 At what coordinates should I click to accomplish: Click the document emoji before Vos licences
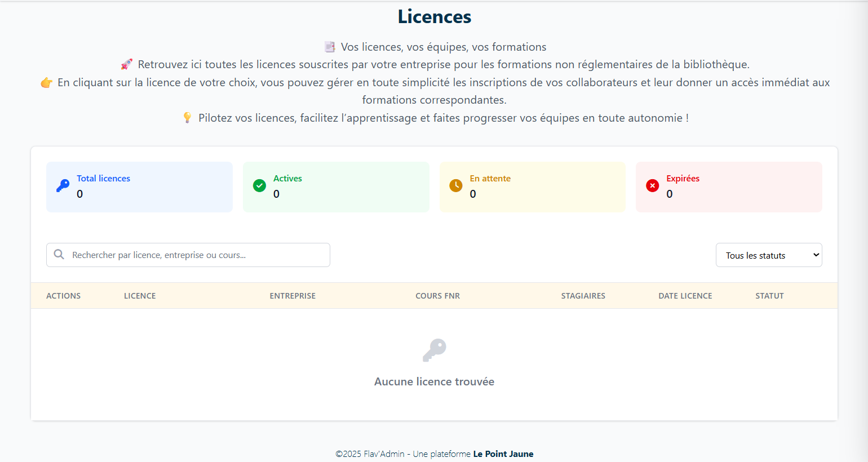tap(330, 47)
